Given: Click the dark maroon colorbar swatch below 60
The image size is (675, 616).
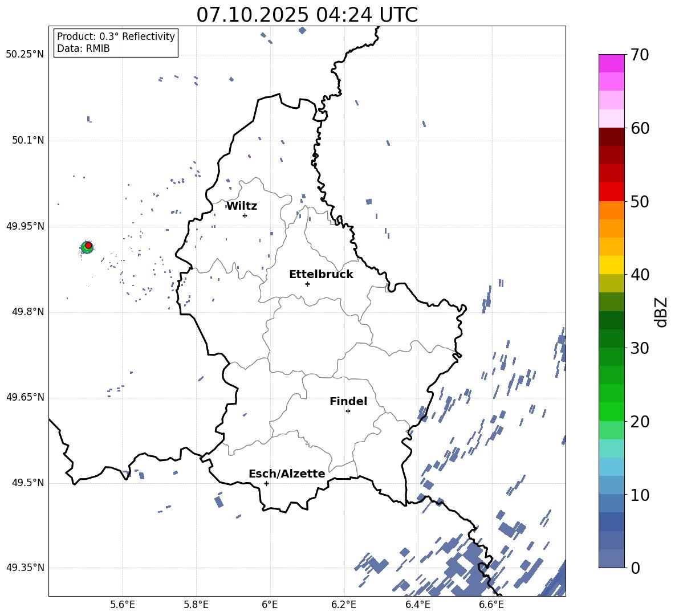Looking at the screenshot, I should pos(611,136).
